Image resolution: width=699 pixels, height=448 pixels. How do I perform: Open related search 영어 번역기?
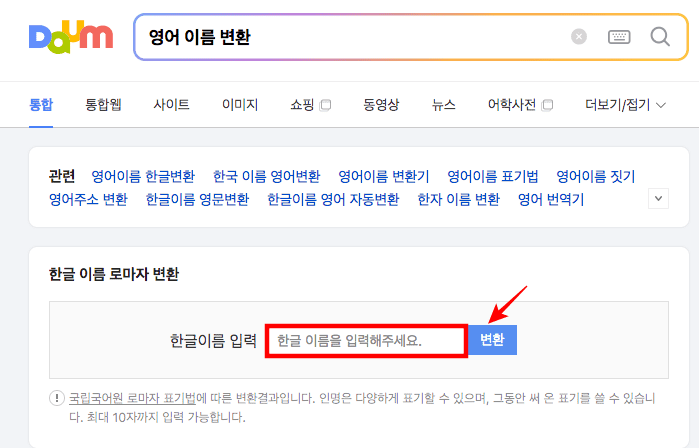[x=551, y=199]
